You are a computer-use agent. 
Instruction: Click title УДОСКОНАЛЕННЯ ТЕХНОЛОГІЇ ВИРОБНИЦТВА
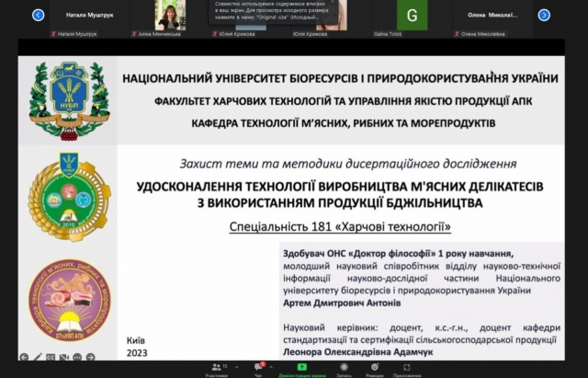click(340, 186)
